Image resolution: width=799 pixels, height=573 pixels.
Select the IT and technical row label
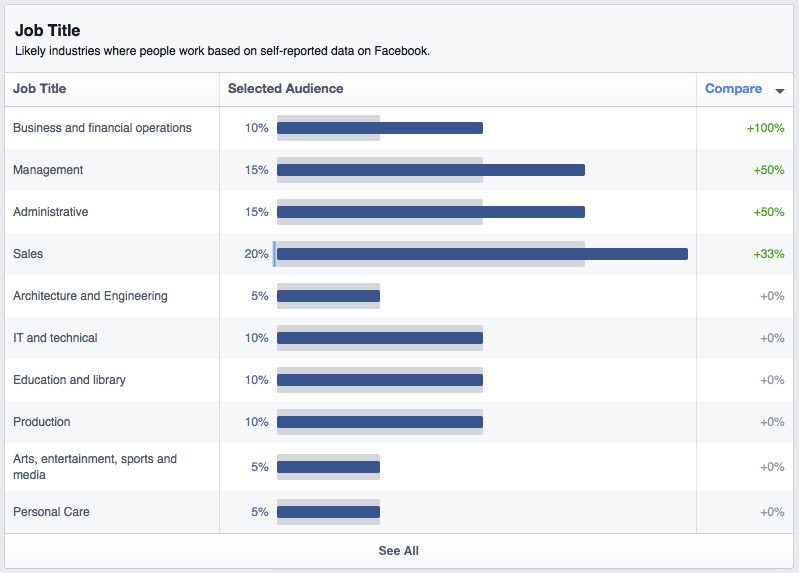coord(55,338)
